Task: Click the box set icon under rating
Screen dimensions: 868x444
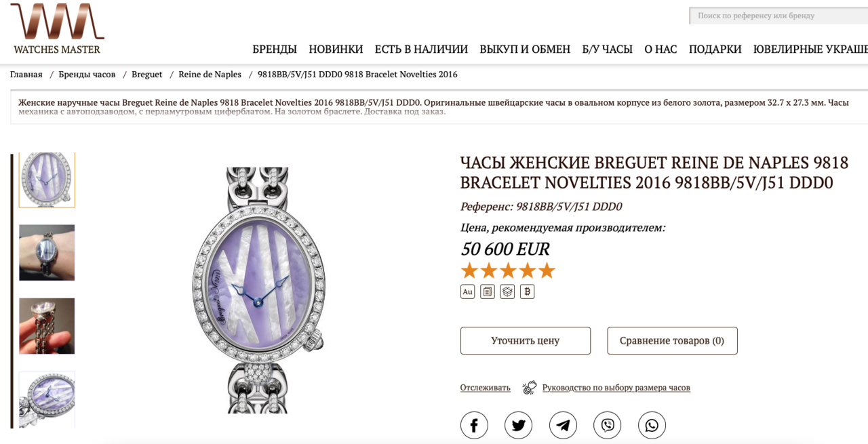Action: coord(507,291)
